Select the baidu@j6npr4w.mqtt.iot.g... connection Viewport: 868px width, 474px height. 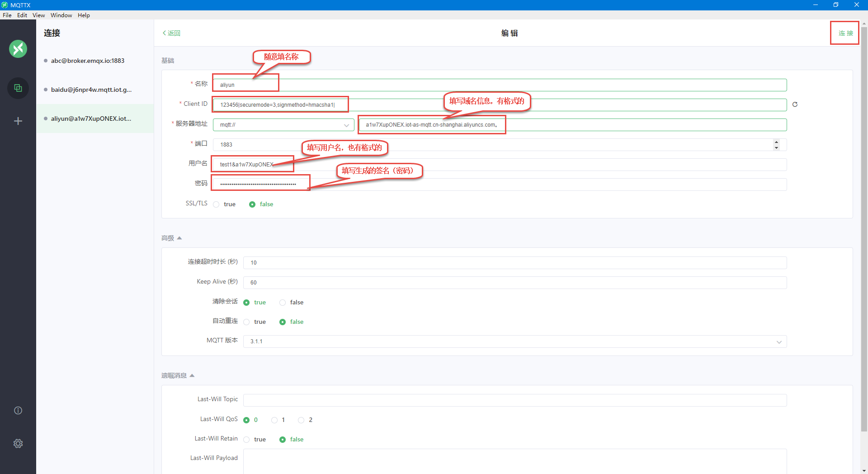[x=95, y=90]
